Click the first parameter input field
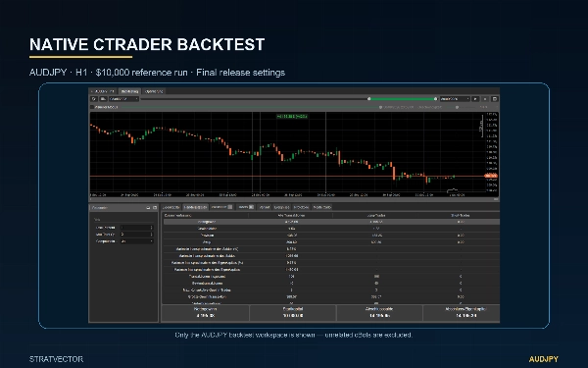This screenshot has height=368, width=588. click(x=136, y=228)
